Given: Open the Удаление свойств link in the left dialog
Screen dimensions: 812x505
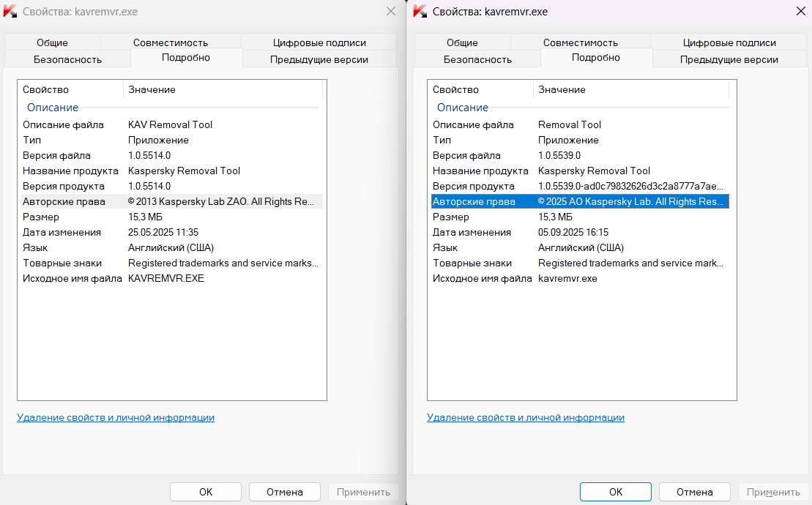Looking at the screenshot, I should [116, 417].
